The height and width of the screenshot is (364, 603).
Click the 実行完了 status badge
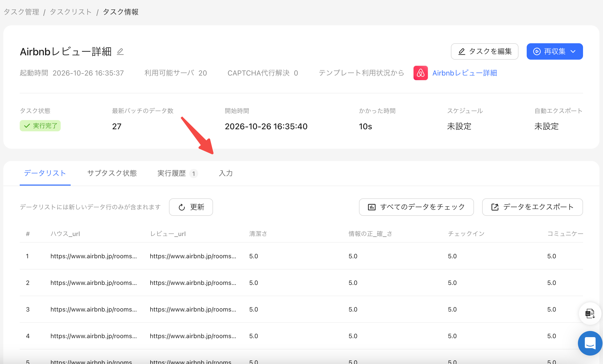click(x=40, y=126)
